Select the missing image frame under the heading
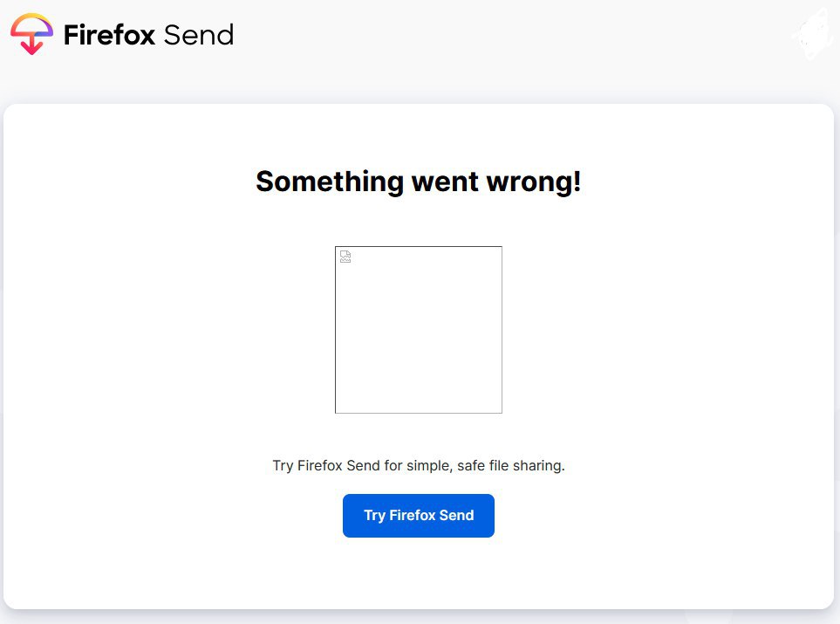Screen dimensions: 840x624 tap(419, 330)
